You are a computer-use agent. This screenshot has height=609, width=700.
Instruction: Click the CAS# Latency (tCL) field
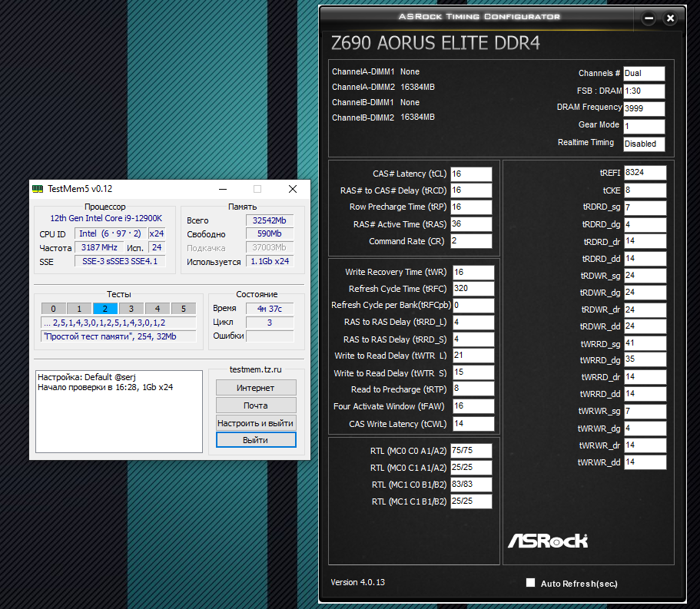(x=471, y=174)
